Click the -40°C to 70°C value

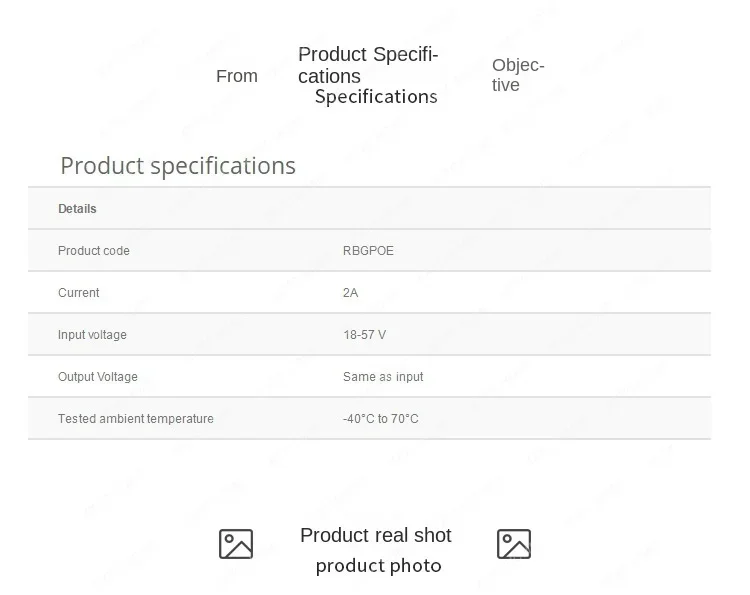(x=380, y=419)
